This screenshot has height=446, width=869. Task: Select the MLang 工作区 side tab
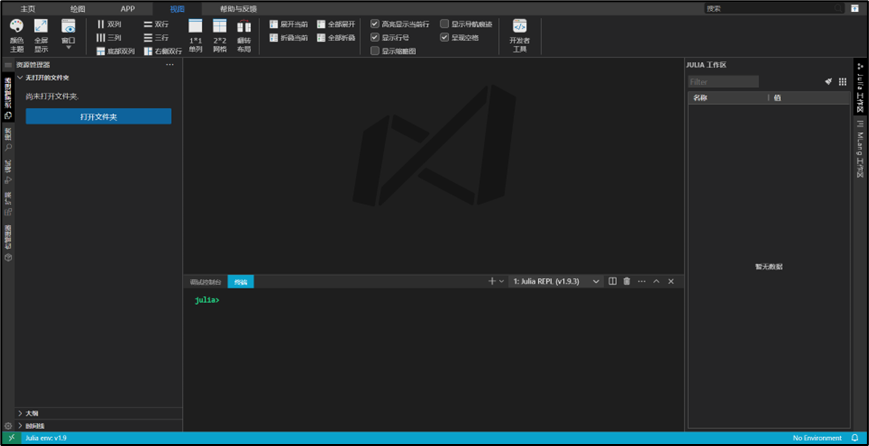click(860, 148)
